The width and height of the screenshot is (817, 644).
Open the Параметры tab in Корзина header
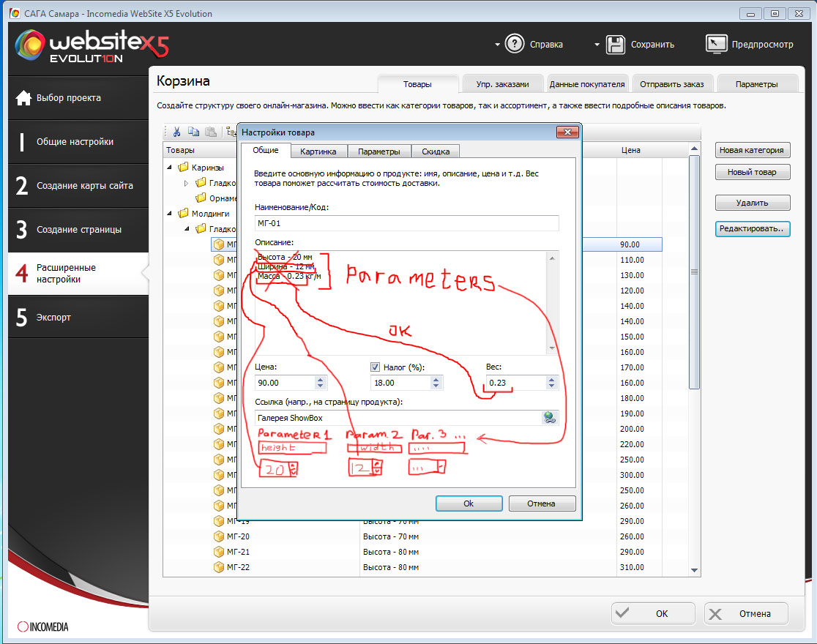[x=756, y=84]
